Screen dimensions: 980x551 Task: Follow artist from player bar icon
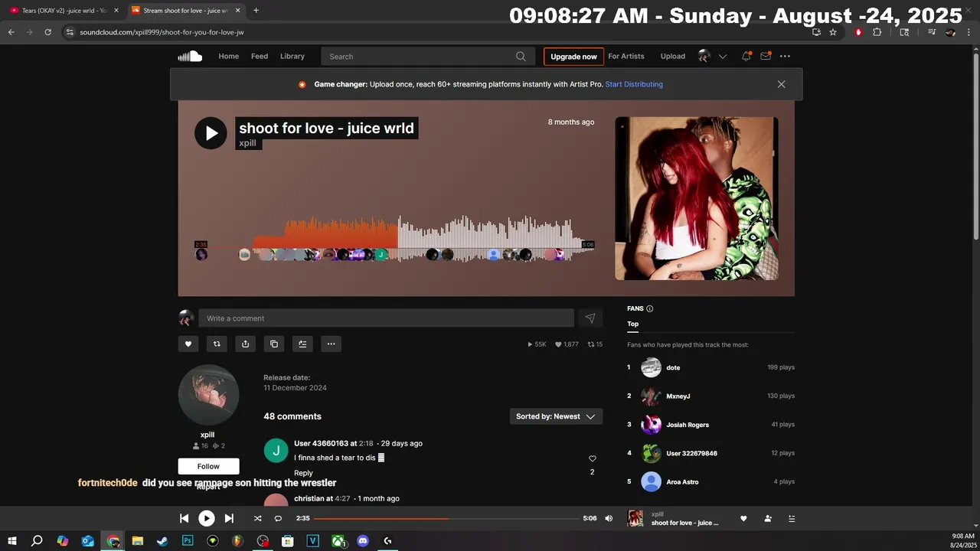point(768,518)
